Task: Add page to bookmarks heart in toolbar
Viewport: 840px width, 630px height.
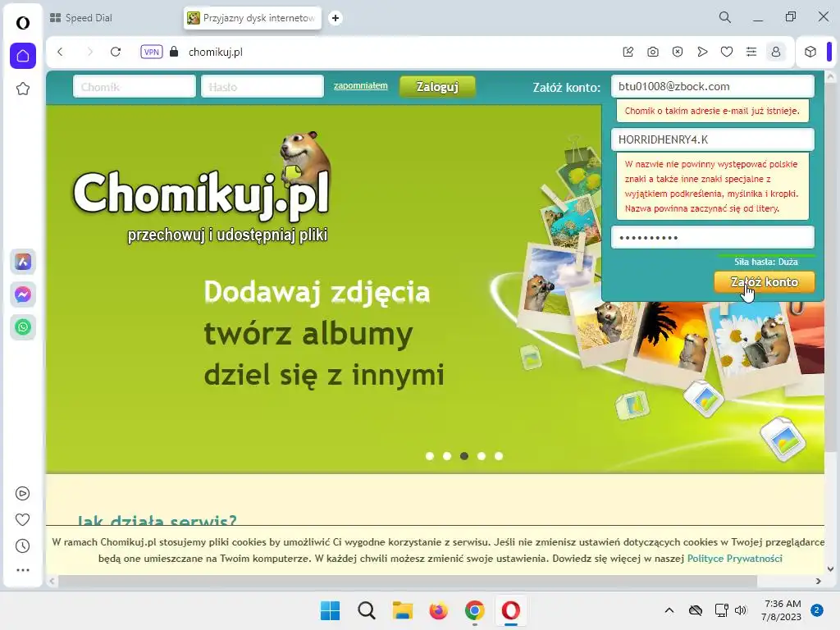Action: coord(727,52)
